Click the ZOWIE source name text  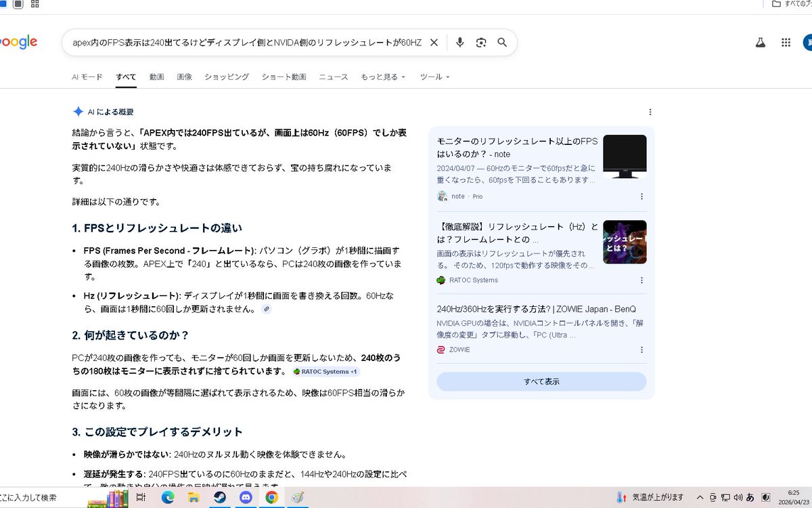click(459, 350)
